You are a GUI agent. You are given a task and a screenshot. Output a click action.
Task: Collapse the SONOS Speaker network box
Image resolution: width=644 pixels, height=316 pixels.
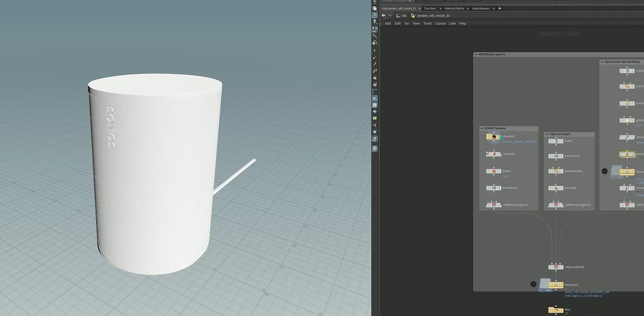[482, 128]
